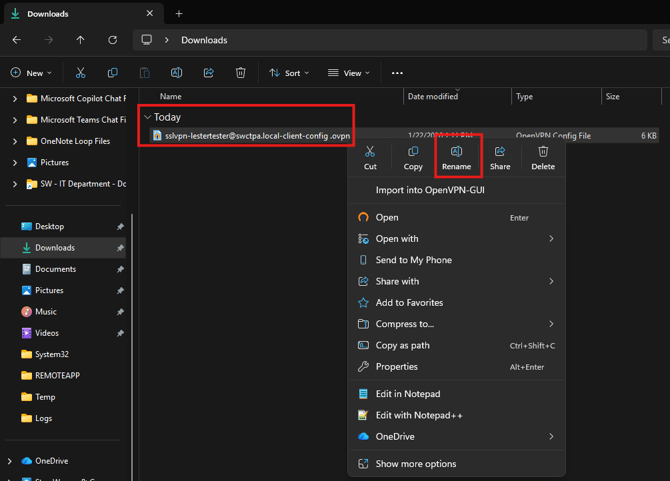Expand the OneDrive tree node
Screen dimensions: 670x481
coord(10,461)
